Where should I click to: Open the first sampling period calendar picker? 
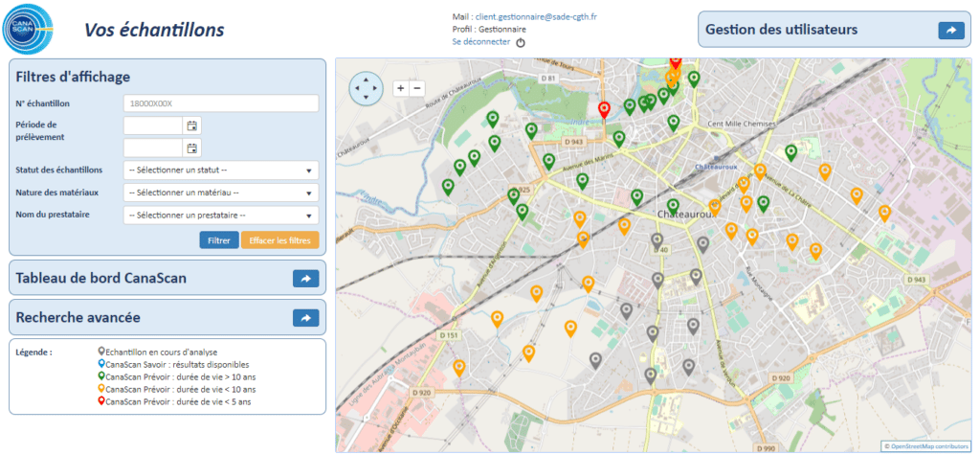191,125
